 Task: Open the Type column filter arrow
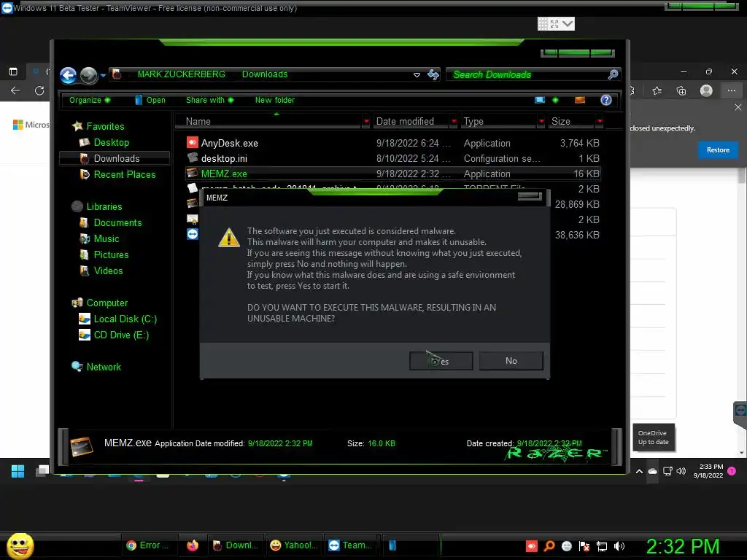[x=541, y=122]
